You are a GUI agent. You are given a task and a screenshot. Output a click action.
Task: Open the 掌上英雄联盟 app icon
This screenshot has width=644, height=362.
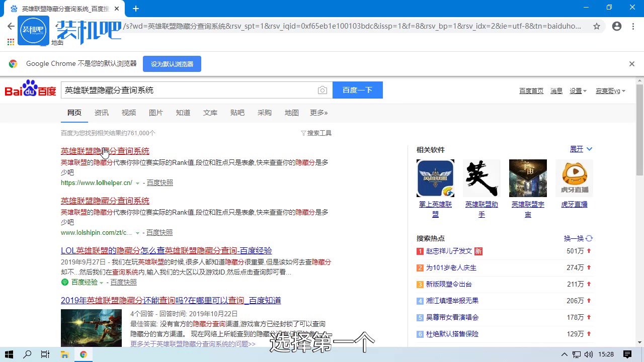pyautogui.click(x=435, y=178)
